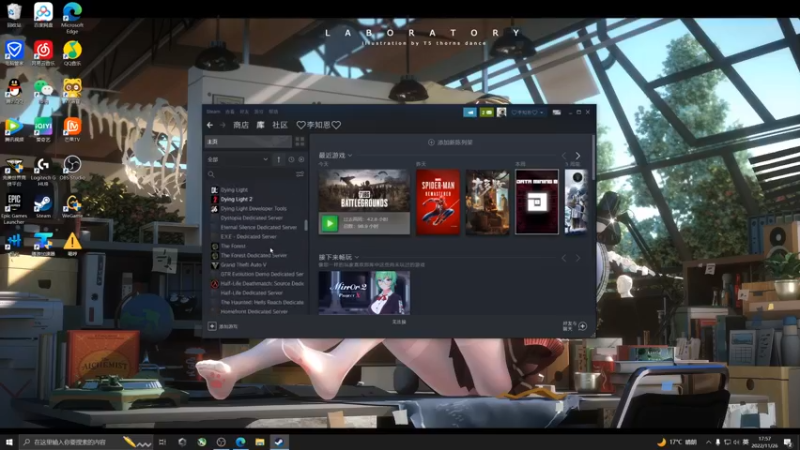
Task: Expand the Recent Games shelf dropdown
Action: pyautogui.click(x=350, y=155)
